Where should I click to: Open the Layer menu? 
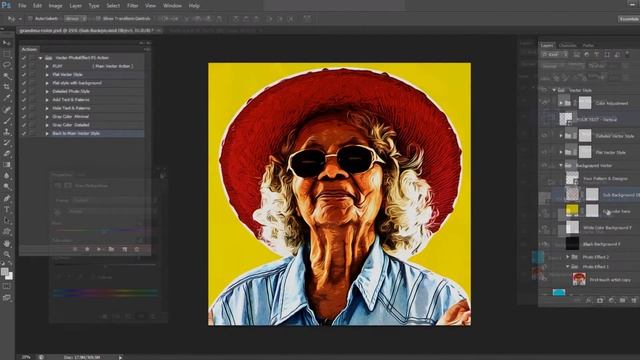76,6
